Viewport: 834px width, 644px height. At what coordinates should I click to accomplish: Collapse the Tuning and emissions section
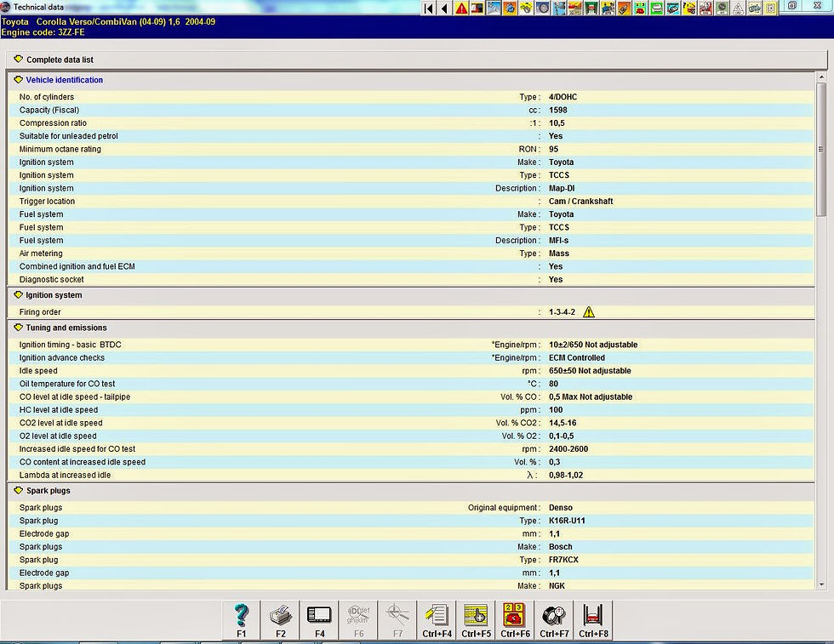point(410,328)
